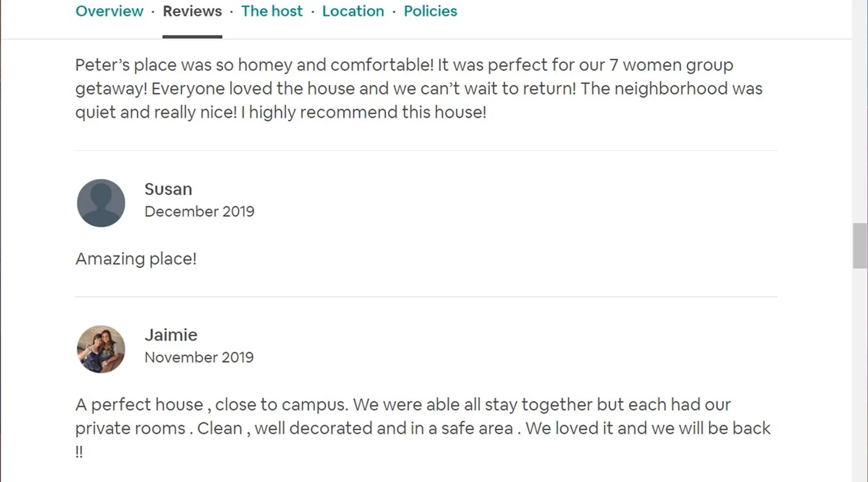The width and height of the screenshot is (868, 482).
Task: Jump to The host section
Action: click(x=272, y=11)
